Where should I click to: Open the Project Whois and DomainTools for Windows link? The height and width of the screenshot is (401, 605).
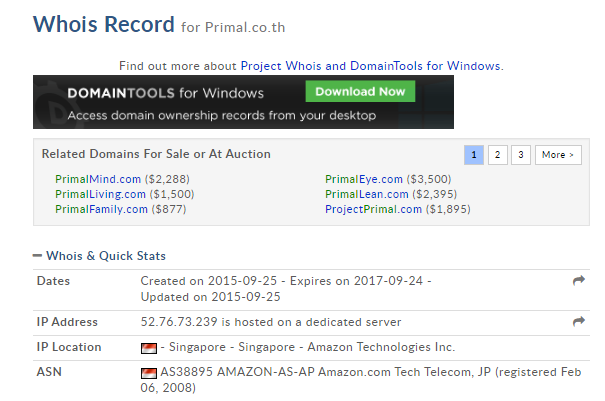(x=370, y=66)
